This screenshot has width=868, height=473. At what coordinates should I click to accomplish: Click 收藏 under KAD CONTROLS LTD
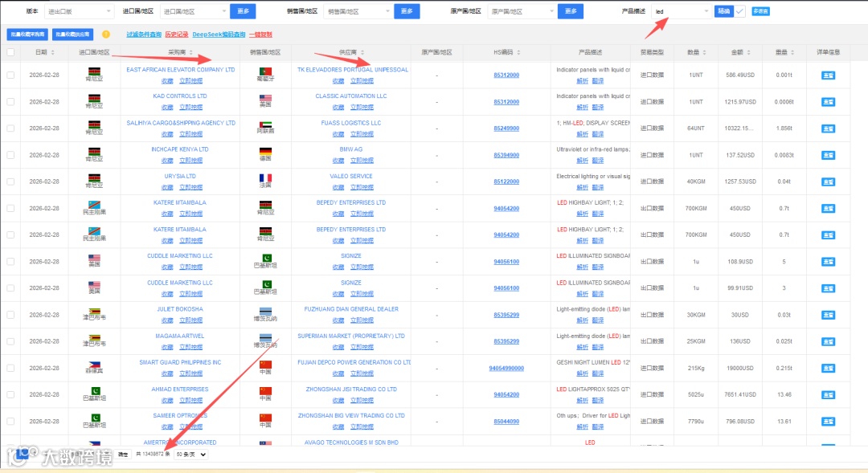pos(167,108)
